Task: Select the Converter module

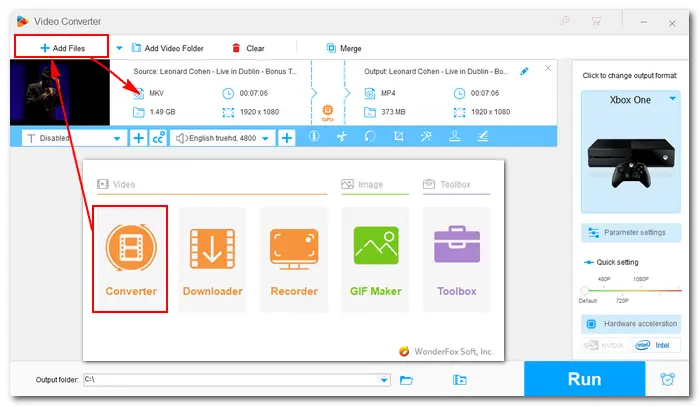Action: click(130, 259)
